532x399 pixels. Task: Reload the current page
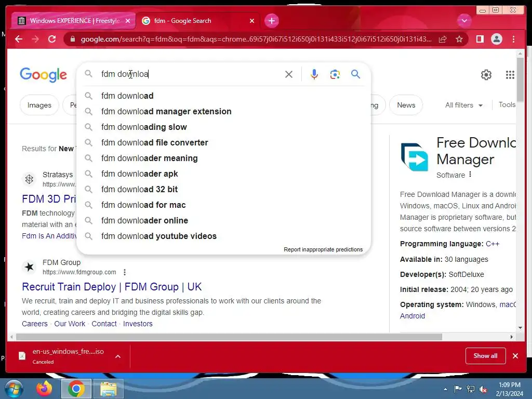click(52, 39)
